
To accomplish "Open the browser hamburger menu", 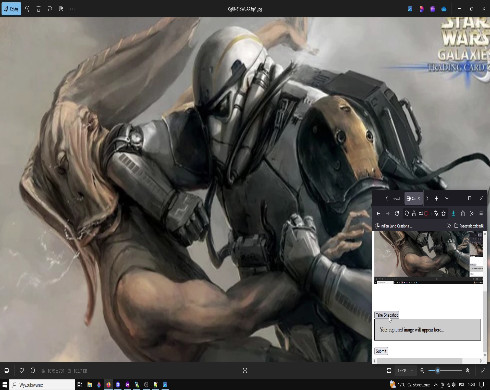I will (481, 213).
